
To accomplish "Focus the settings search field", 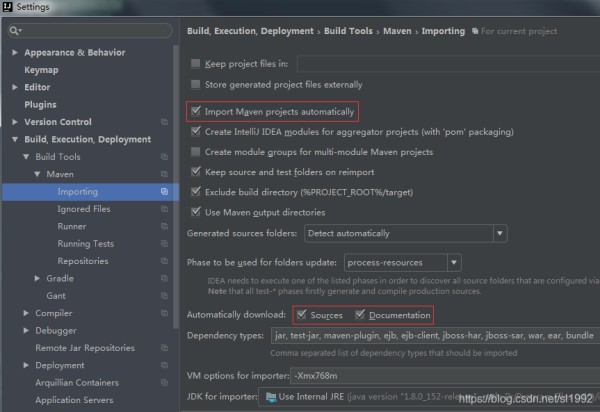I will 90,31.
